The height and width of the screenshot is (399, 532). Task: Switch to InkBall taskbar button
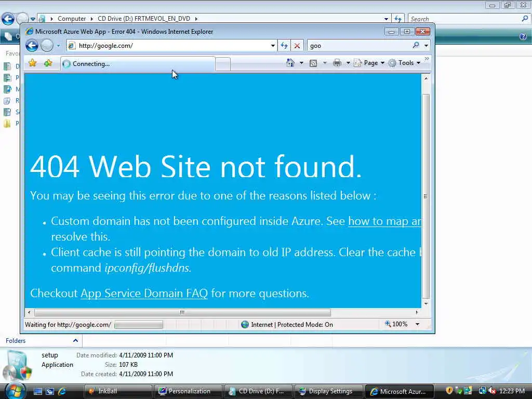click(x=118, y=392)
